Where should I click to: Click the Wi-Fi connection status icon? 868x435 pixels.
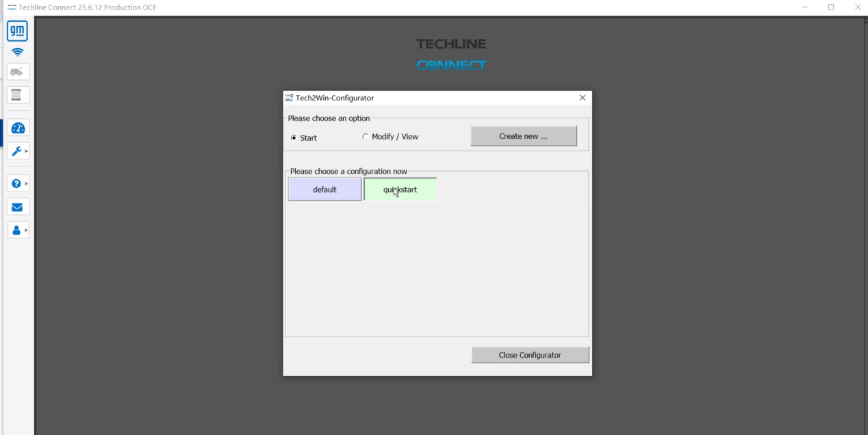click(x=17, y=53)
